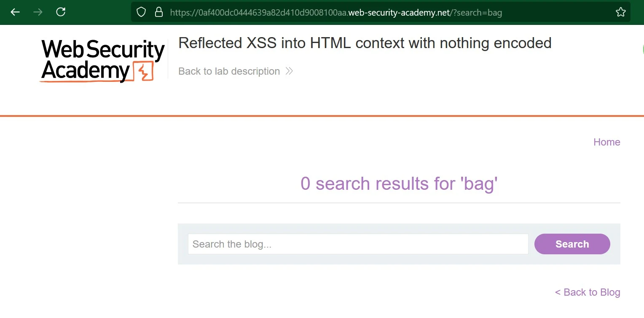Click the 0 search results heading
The image size is (644, 318).
[399, 184]
